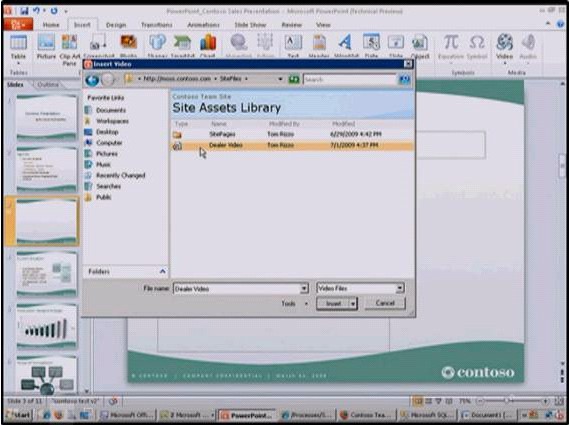Click the Slide Number ribbon icon
The width and height of the screenshot is (570, 425).
click(396, 43)
